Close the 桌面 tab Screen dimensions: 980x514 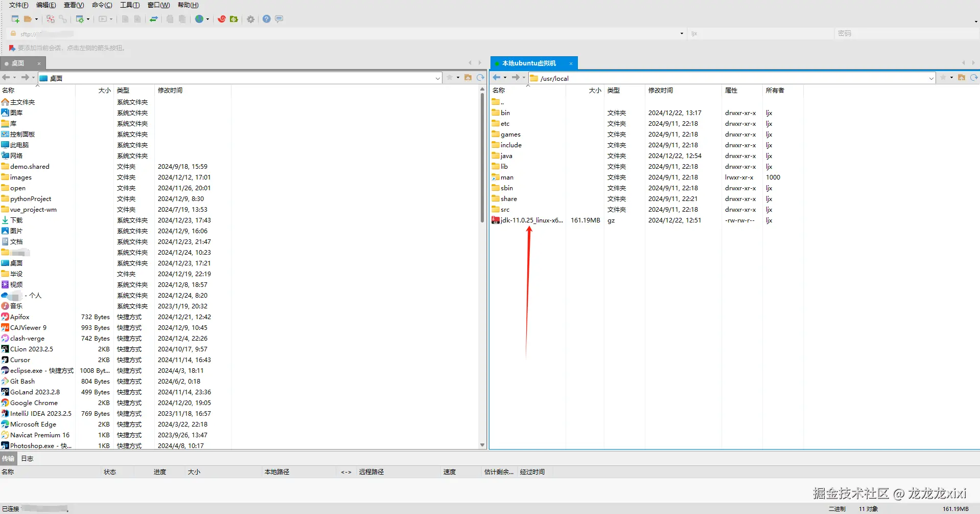click(x=39, y=64)
